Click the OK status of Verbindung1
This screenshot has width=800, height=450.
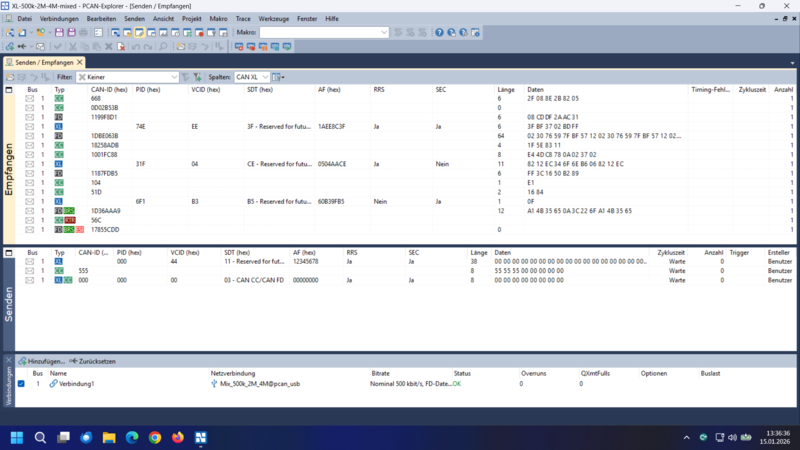pos(457,384)
